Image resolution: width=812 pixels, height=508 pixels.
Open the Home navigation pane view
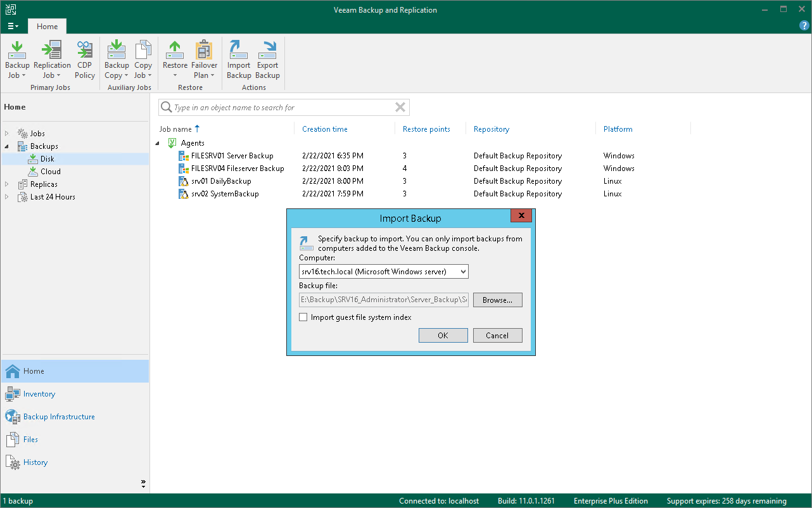point(75,371)
